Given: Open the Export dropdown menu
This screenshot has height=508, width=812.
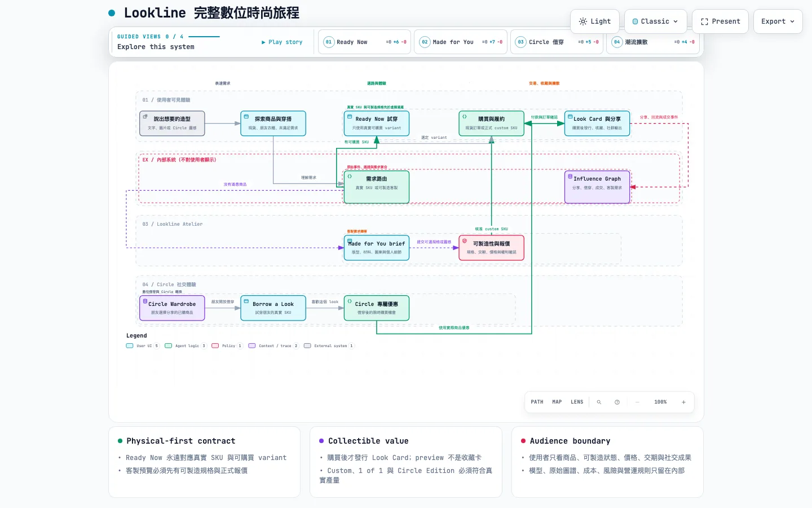Looking at the screenshot, I should click(778, 21).
